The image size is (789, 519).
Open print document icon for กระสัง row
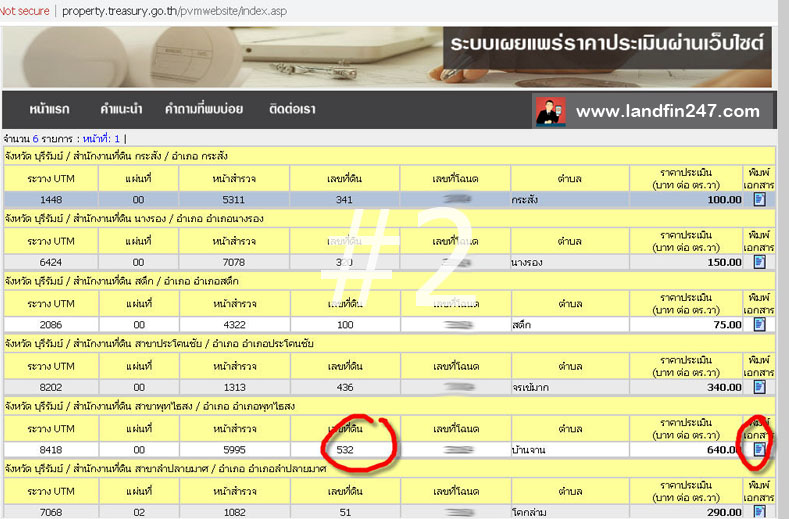(x=759, y=199)
